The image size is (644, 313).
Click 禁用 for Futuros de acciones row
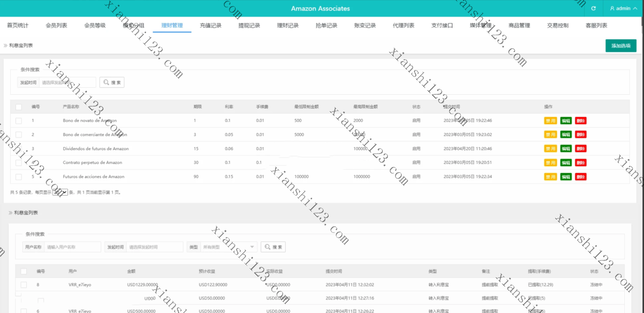[551, 177]
